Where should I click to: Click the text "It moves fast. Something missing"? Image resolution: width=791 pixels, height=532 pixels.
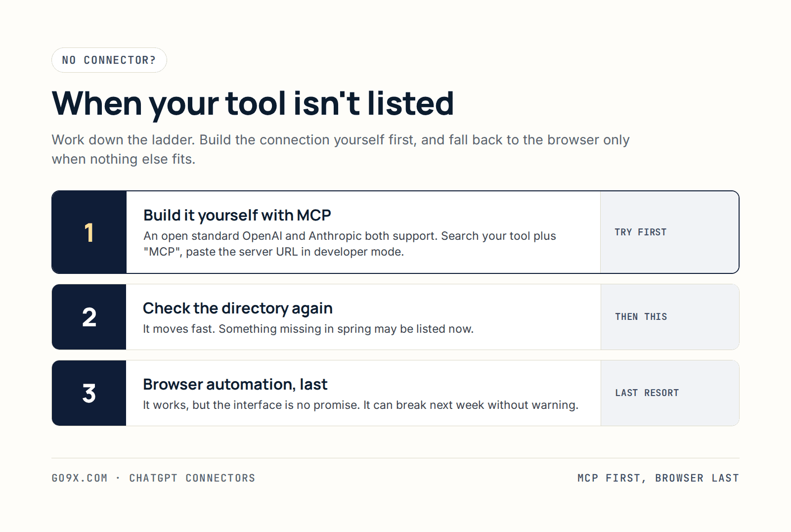308,329
